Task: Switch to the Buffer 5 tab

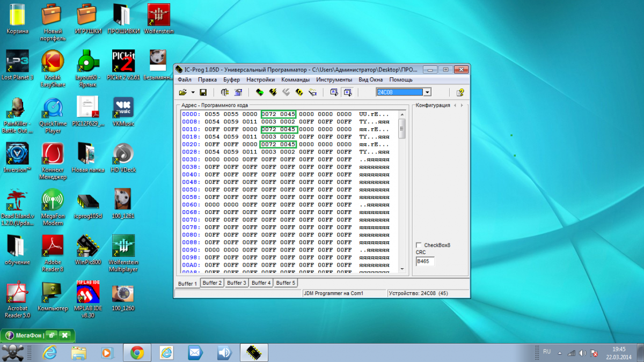Action: click(286, 283)
